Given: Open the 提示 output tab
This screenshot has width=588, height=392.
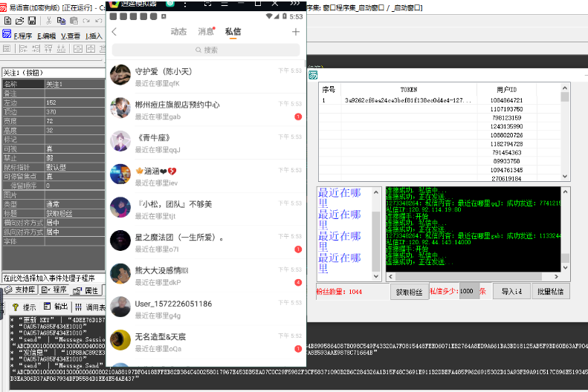Looking at the screenshot, I should (25, 307).
